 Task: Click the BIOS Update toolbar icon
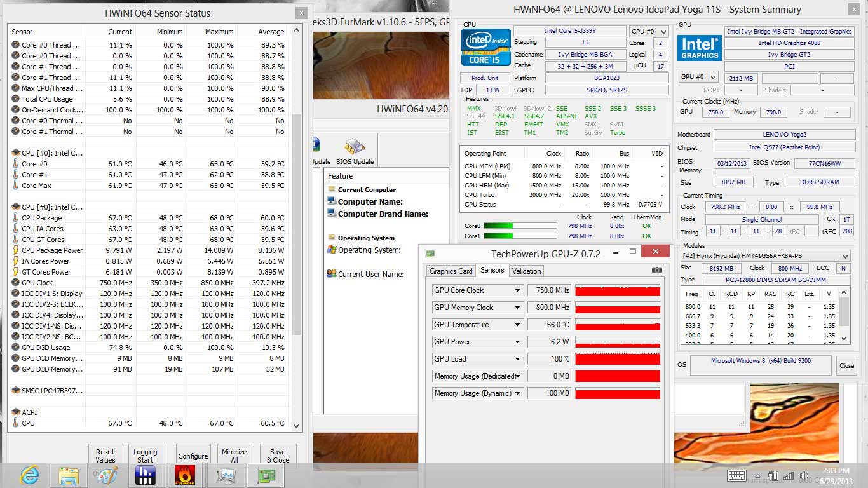coord(355,152)
